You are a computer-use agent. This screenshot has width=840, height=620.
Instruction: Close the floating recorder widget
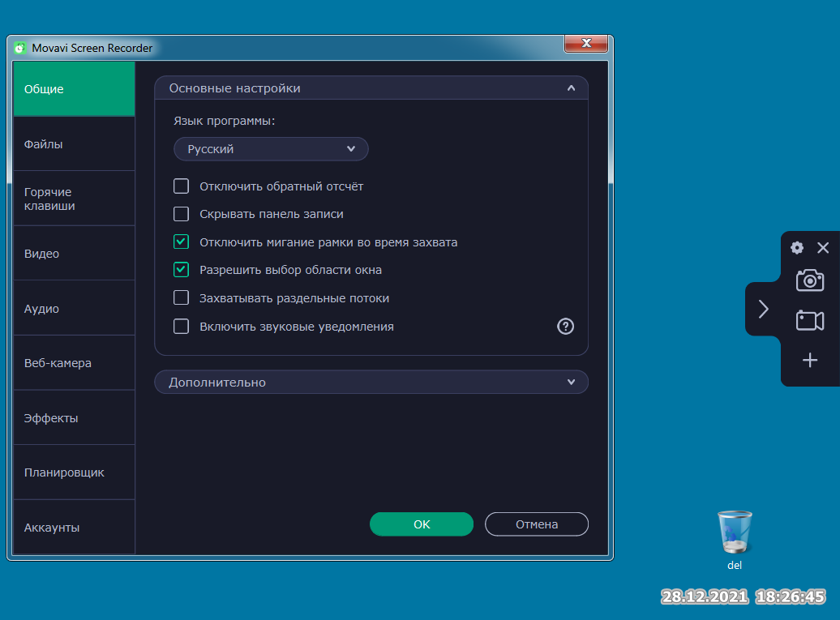point(823,247)
